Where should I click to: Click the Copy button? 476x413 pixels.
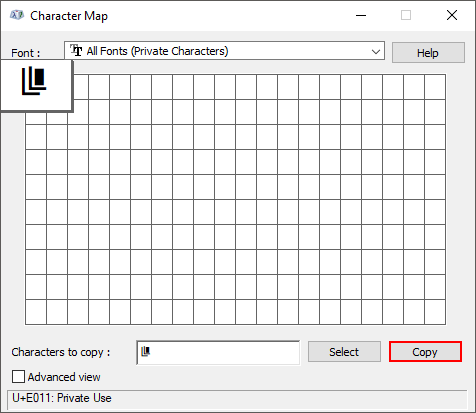coord(425,351)
